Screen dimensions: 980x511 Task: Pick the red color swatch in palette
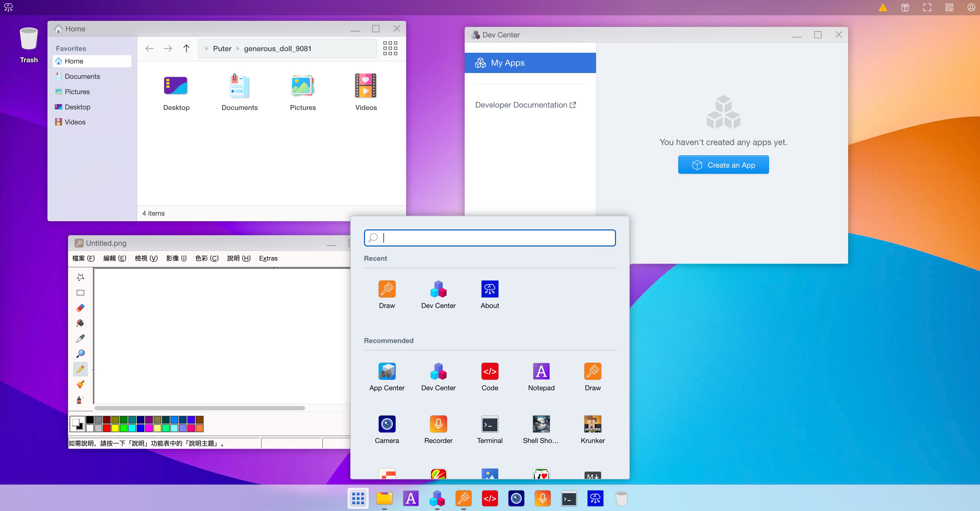click(x=107, y=428)
